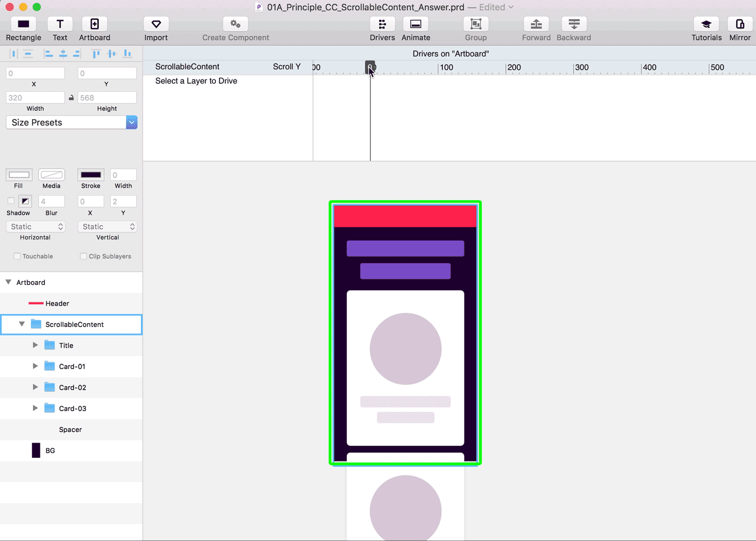
Task: Click the Shadow color swatch
Action: (x=25, y=201)
